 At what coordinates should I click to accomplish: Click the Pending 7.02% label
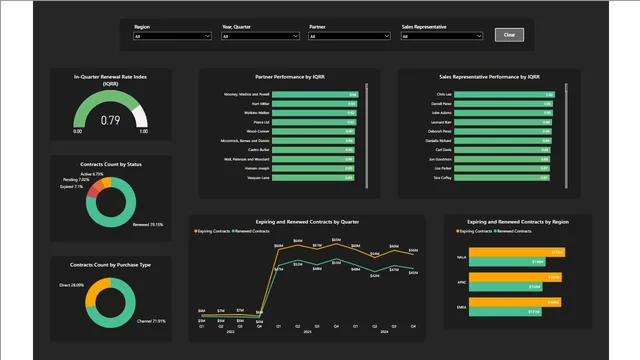(76, 180)
